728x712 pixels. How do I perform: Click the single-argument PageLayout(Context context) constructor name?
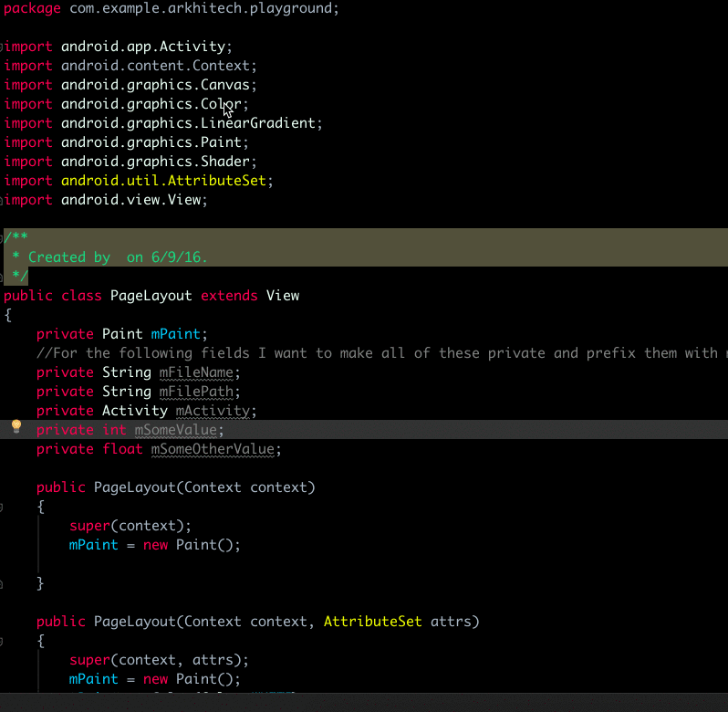[x=135, y=487]
